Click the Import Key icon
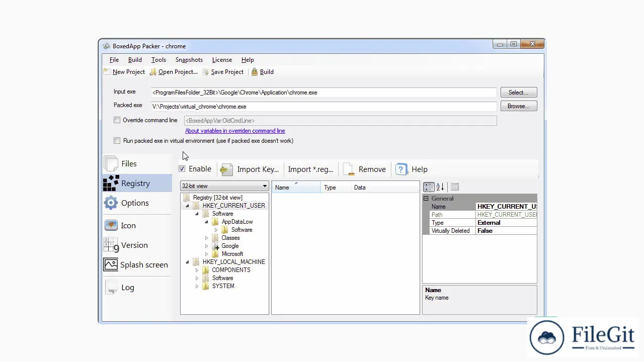Image resolution: width=644 pixels, height=362 pixels. click(x=226, y=169)
